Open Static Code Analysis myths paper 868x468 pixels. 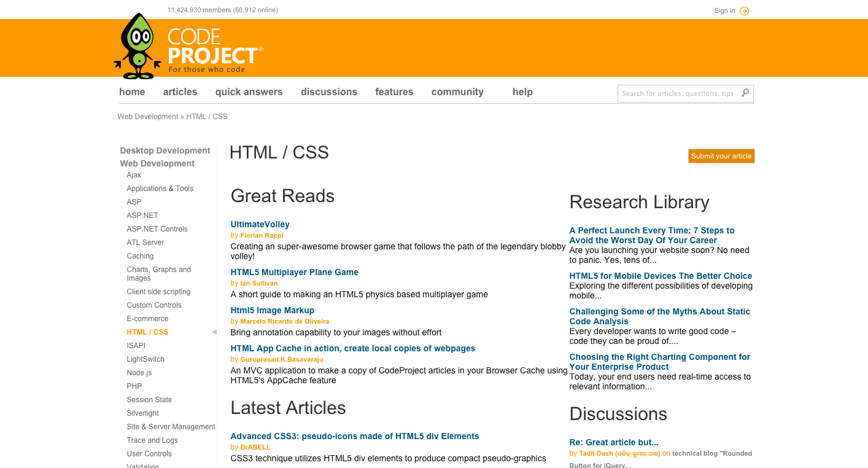coord(660,317)
